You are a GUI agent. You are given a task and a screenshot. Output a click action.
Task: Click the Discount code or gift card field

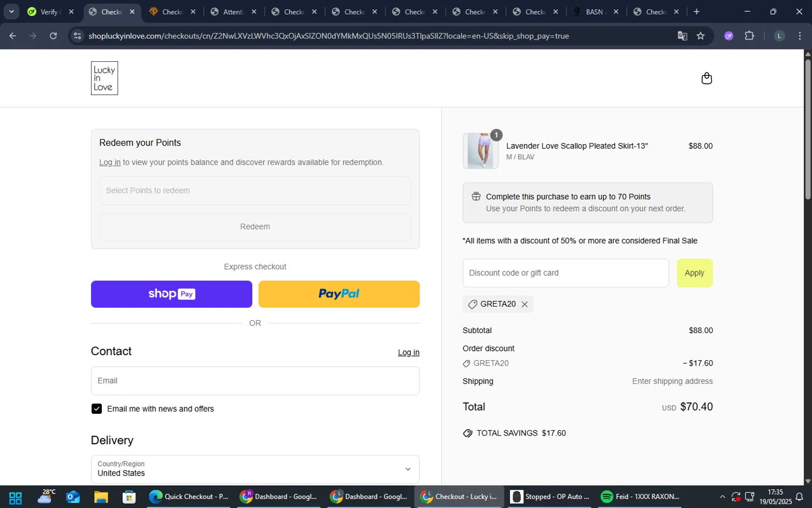point(566,273)
